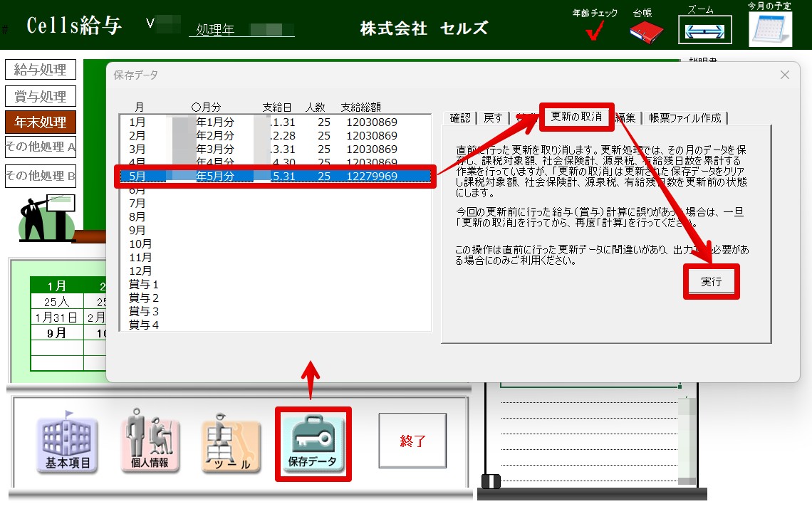Click the 終了 button

click(x=412, y=441)
